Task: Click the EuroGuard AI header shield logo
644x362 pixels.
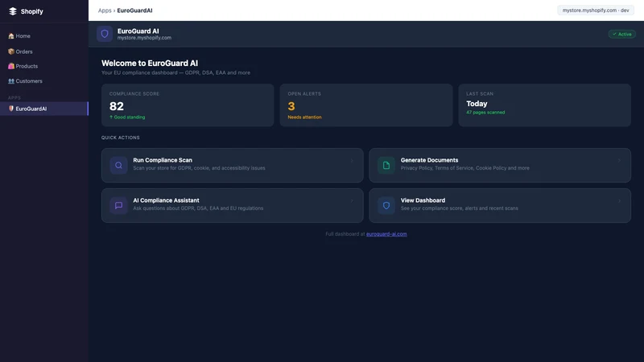Action: [105, 34]
